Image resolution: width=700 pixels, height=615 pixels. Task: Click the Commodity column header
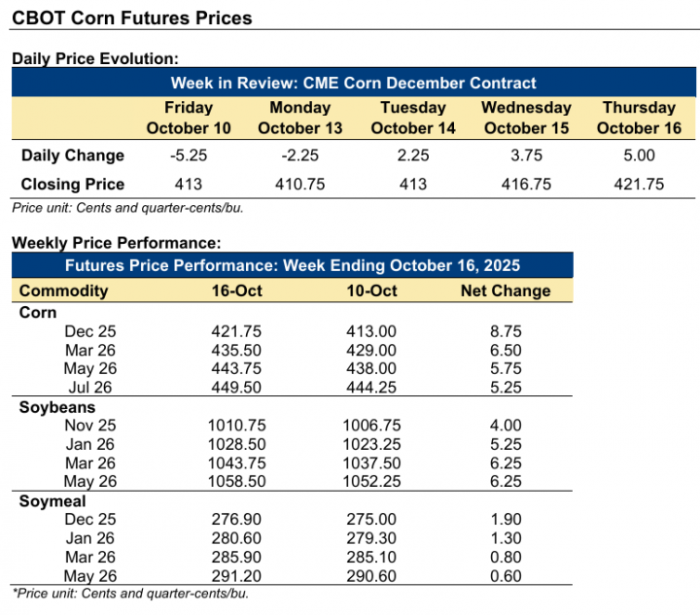pyautogui.click(x=64, y=290)
